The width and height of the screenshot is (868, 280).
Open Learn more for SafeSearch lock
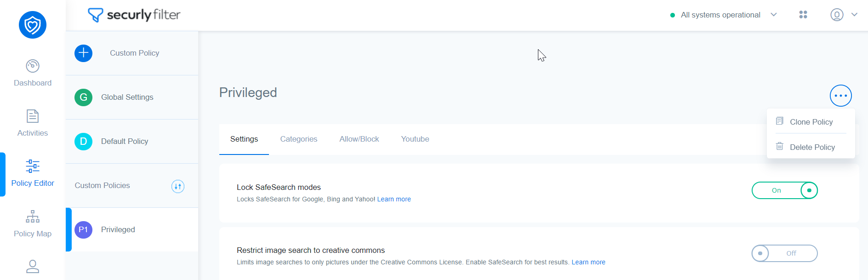pyautogui.click(x=394, y=199)
